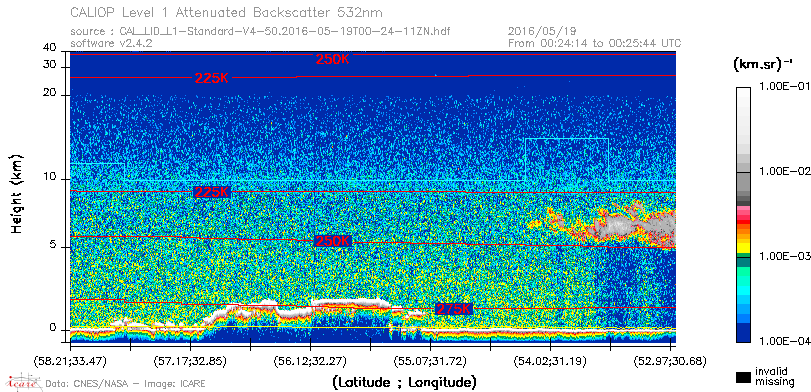Click the '(52.97;30.68)' axis tick label
This screenshot has width=811, height=392.
click(670, 360)
